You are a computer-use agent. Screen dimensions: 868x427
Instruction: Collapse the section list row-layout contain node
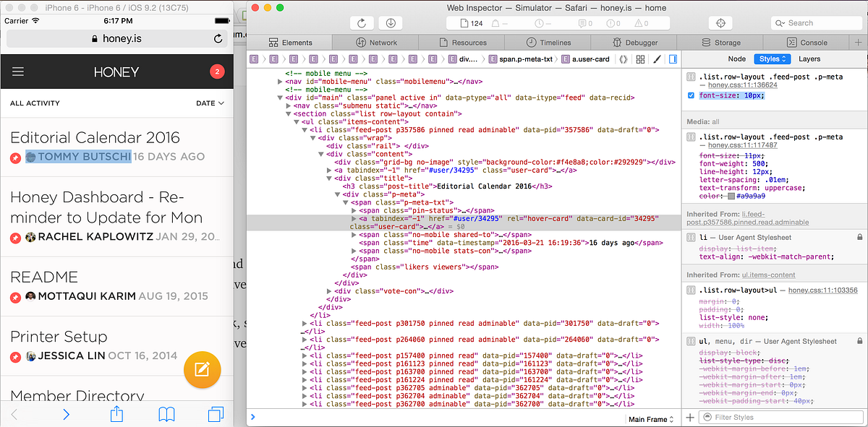[288, 113]
